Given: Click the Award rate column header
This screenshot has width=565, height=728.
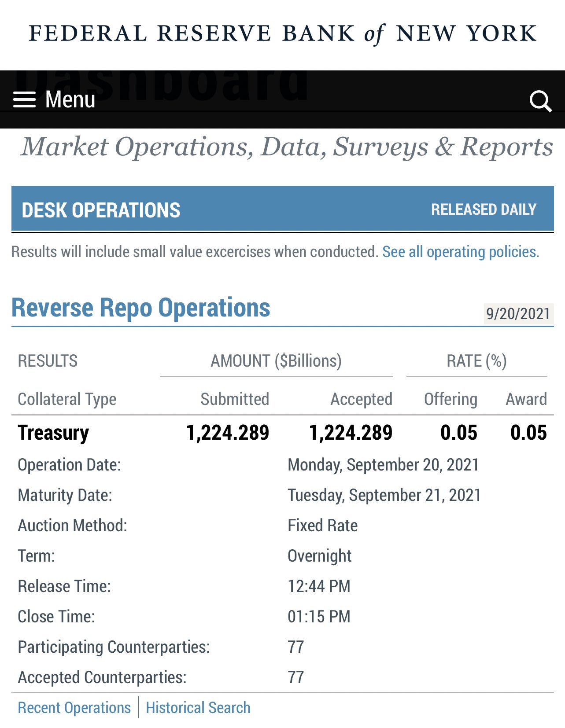Looking at the screenshot, I should (526, 399).
